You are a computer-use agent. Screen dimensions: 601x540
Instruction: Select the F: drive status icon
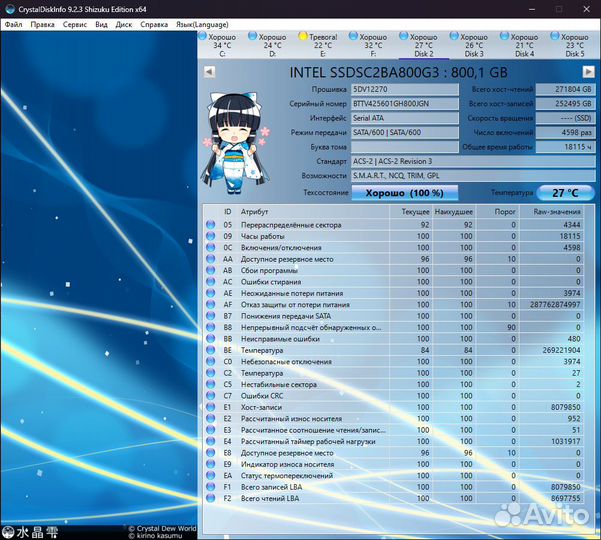(x=356, y=37)
